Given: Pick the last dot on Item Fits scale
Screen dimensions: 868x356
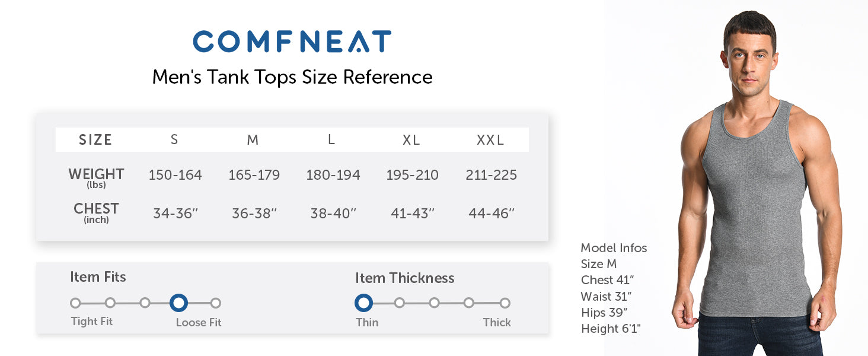Looking at the screenshot, I should 216,303.
